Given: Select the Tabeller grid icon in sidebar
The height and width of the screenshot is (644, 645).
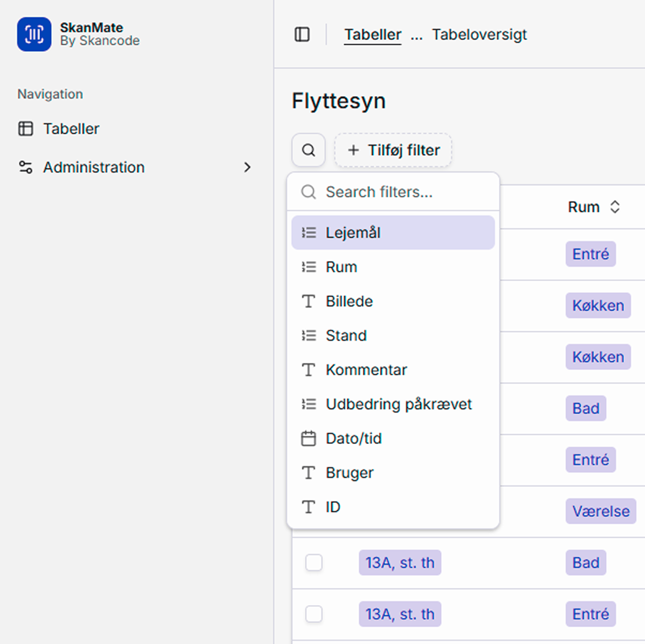Looking at the screenshot, I should (25, 129).
